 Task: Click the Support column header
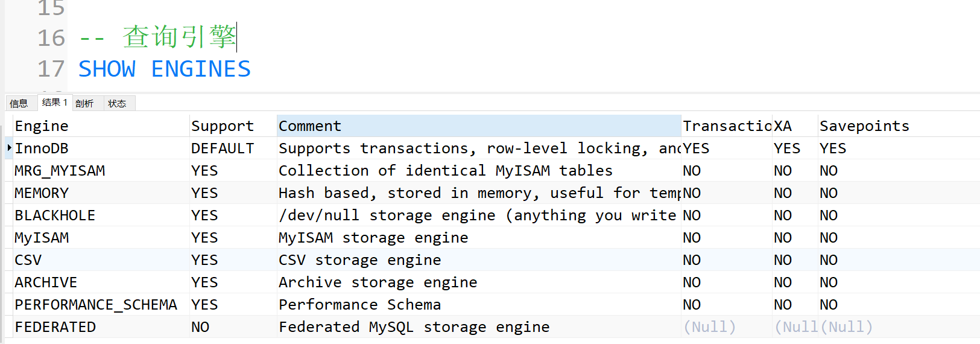click(x=233, y=126)
